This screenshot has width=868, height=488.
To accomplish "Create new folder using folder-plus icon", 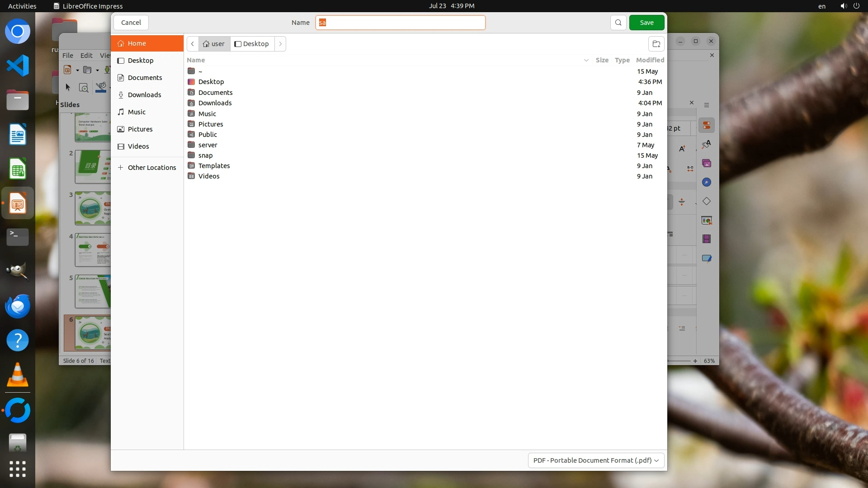I will [x=656, y=44].
